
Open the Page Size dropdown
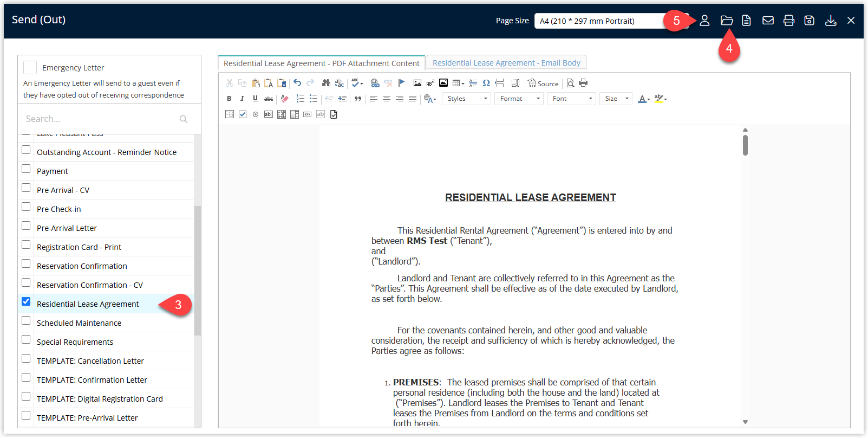click(612, 21)
